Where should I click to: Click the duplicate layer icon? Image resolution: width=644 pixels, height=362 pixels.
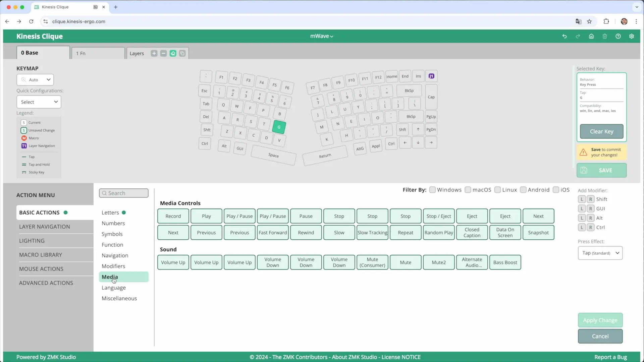click(182, 53)
